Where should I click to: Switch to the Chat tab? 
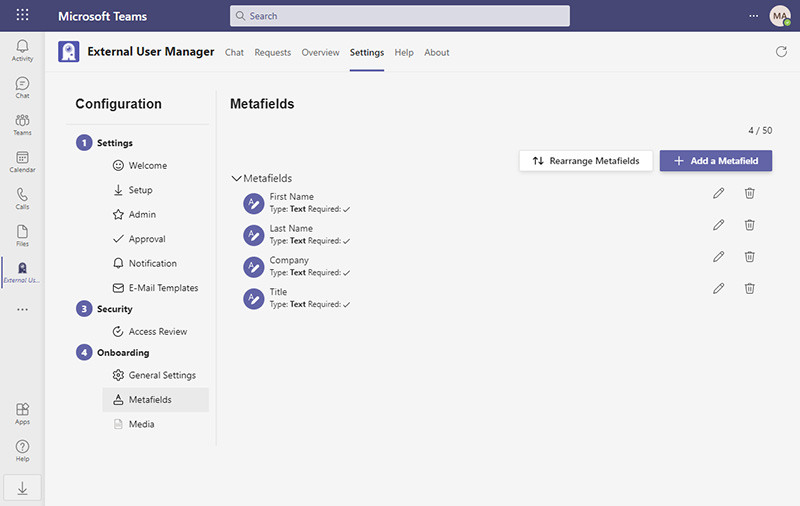(x=234, y=53)
